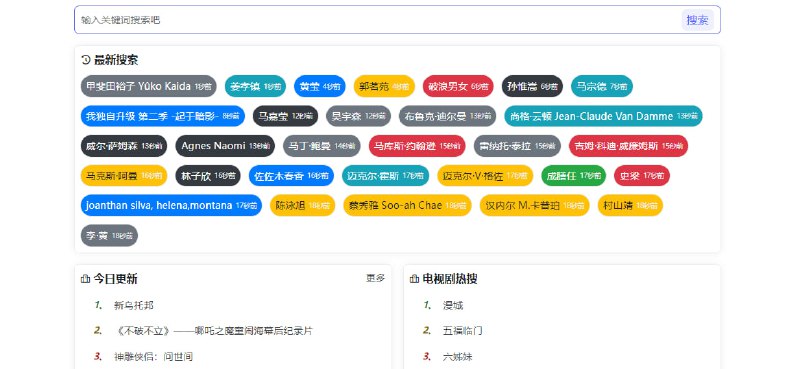Select the dark 林子欣 tag

click(208, 176)
